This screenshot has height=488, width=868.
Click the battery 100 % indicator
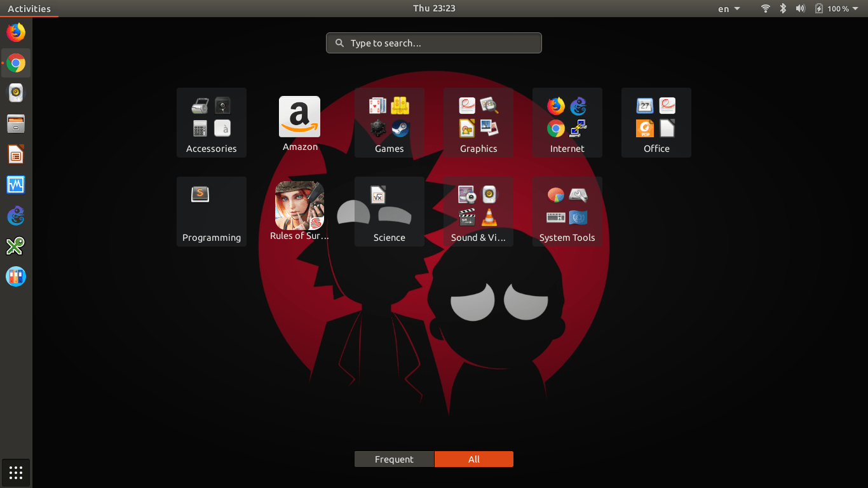click(832, 8)
